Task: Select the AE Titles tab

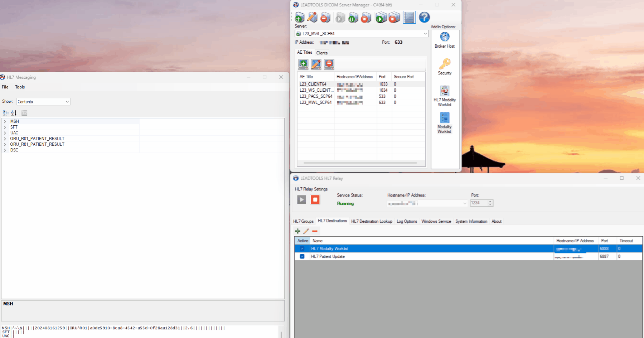Action: 305,52
